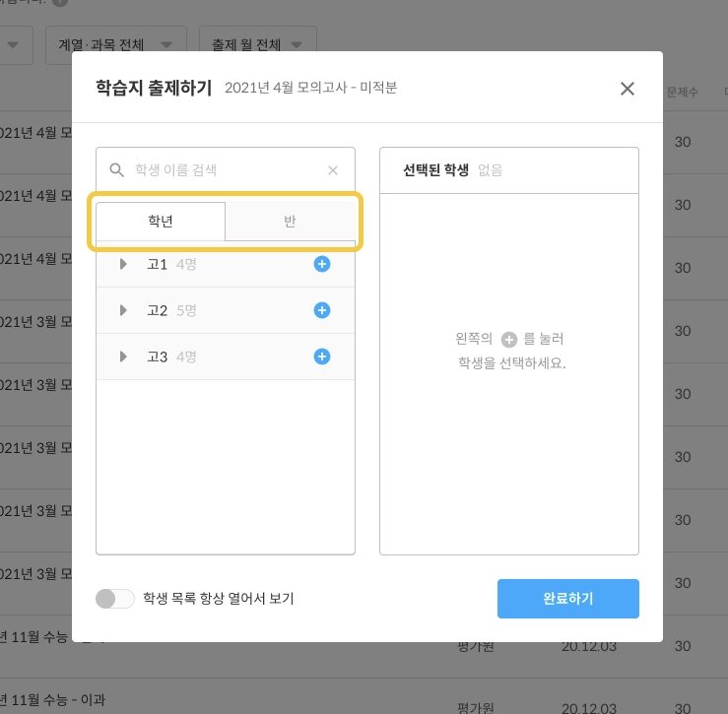Image resolution: width=728 pixels, height=714 pixels.
Task: Click the search magnifier icon
Action: (116, 170)
